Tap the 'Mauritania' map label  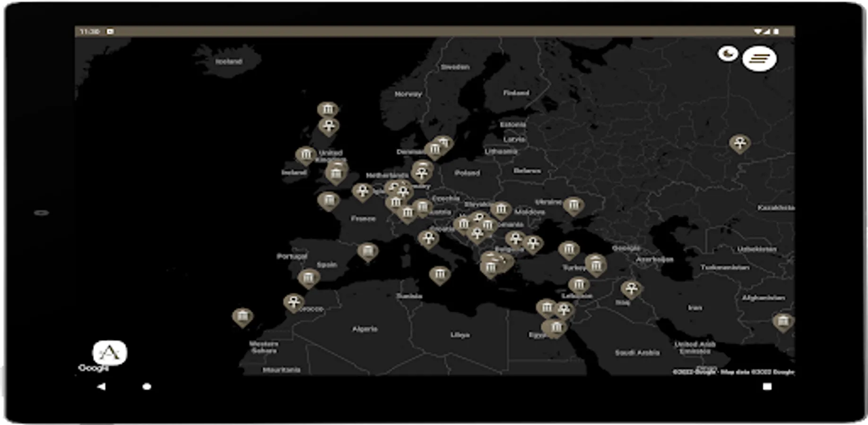281,370
